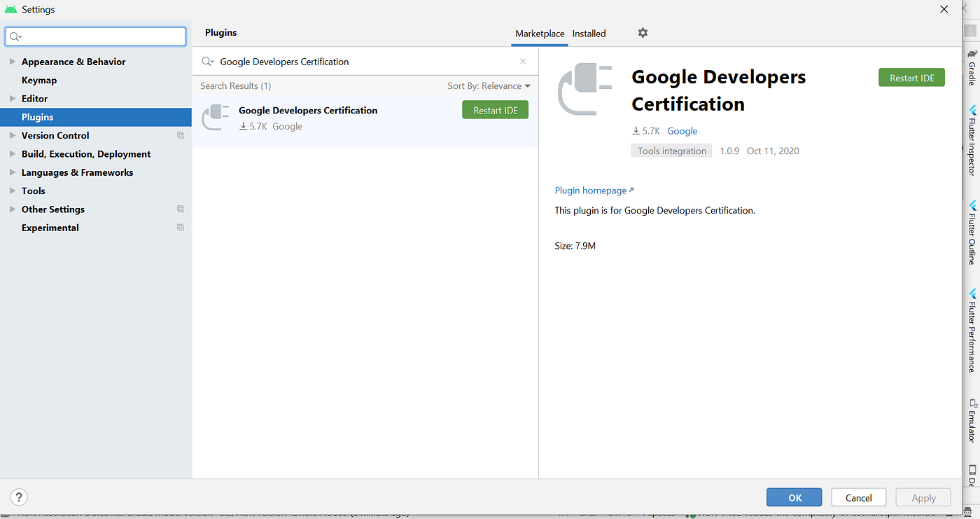Viewport: 980px width, 519px height.
Task: Expand Languages & Frameworks section
Action: pyautogui.click(x=12, y=172)
